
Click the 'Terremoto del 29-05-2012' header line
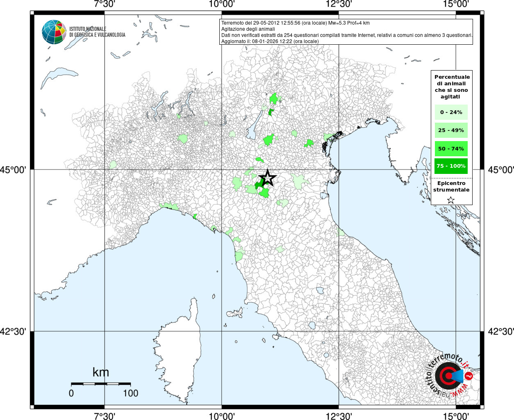click(296, 23)
